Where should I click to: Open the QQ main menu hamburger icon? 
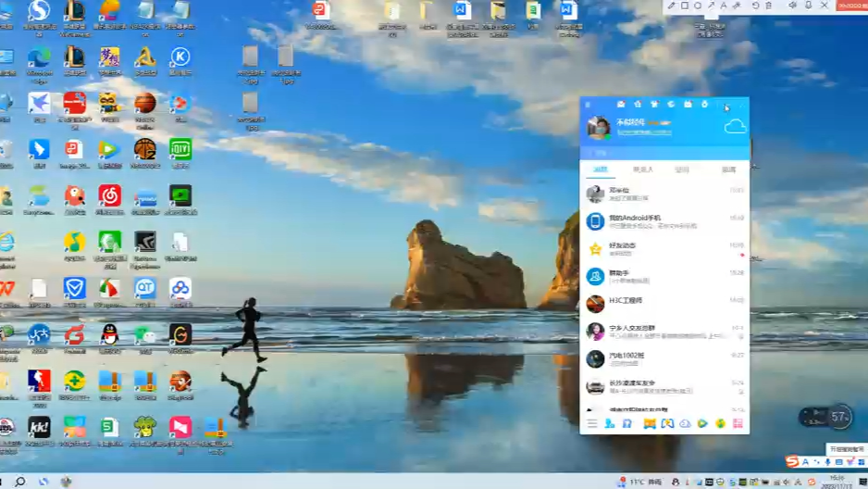coord(592,423)
